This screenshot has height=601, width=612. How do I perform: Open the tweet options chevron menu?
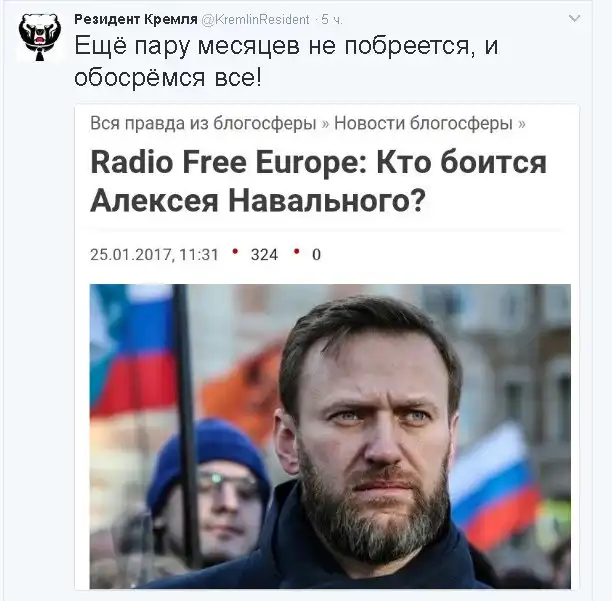(574, 18)
